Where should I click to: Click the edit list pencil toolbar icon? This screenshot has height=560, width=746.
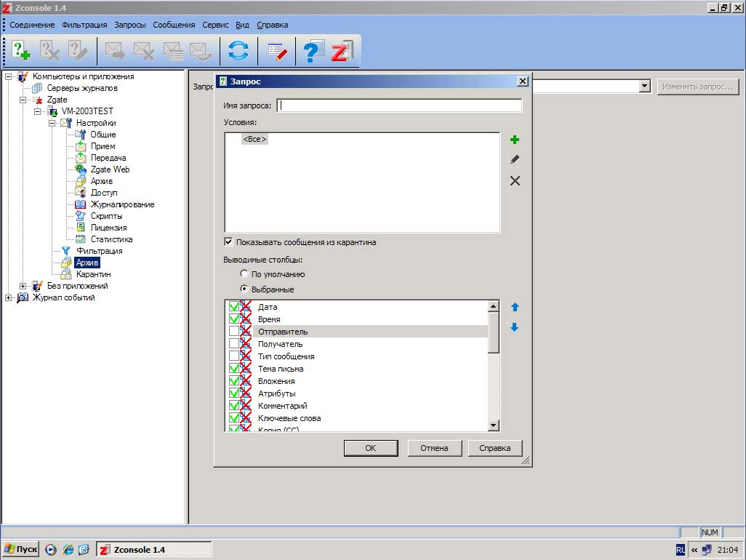coord(277,52)
